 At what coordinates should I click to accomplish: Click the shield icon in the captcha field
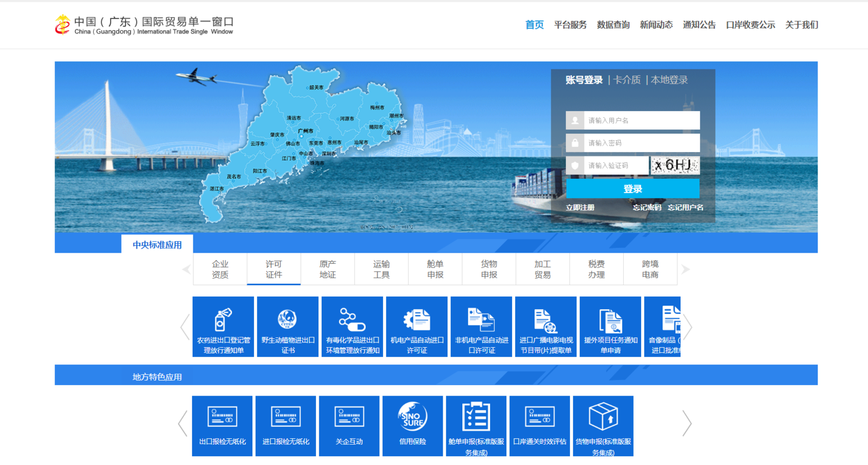tap(575, 165)
